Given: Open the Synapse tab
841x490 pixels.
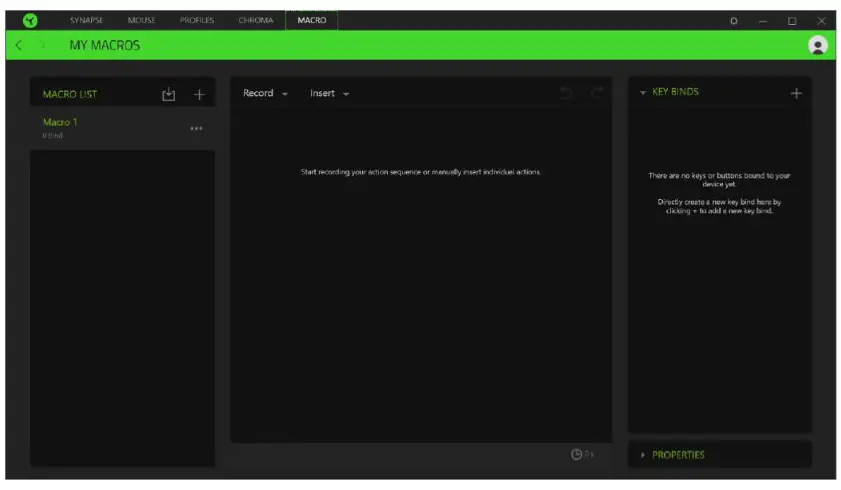Looking at the screenshot, I should pyautogui.click(x=86, y=20).
